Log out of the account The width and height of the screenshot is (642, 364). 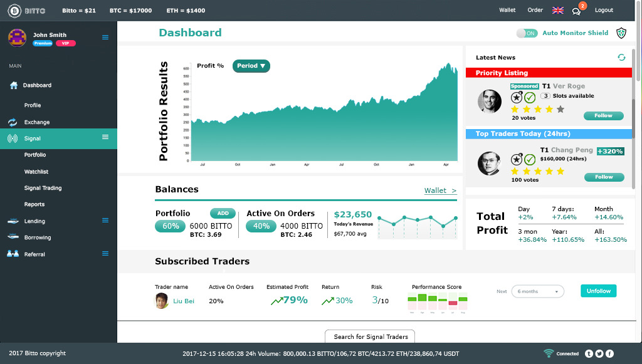click(604, 10)
